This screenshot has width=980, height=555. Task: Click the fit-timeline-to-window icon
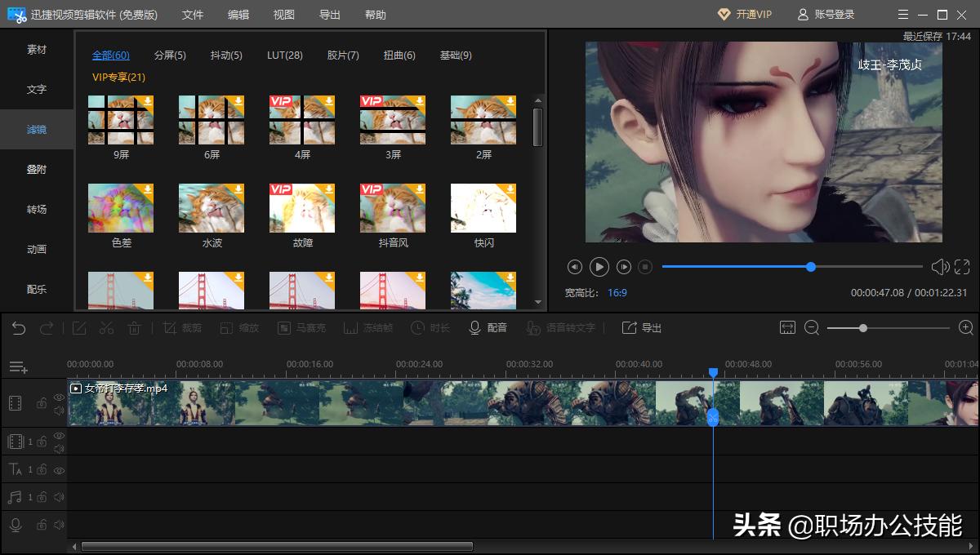pyautogui.click(x=787, y=328)
